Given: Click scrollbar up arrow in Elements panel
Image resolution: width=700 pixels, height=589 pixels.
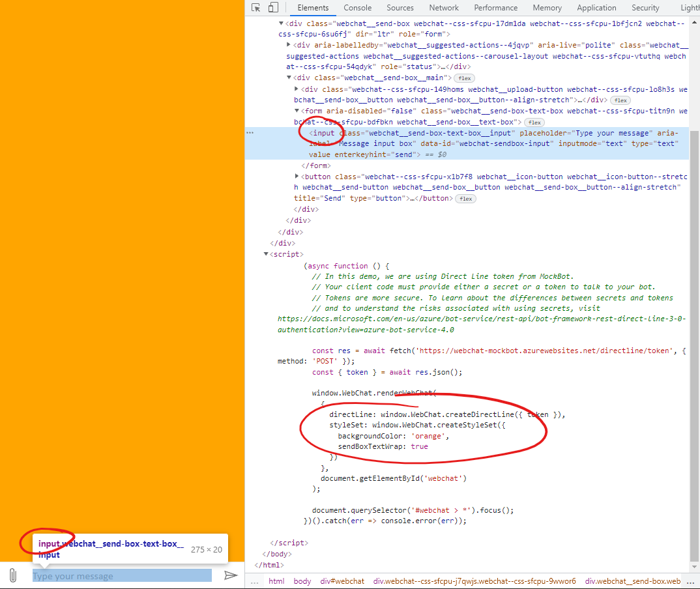Looking at the screenshot, I should tap(694, 22).
